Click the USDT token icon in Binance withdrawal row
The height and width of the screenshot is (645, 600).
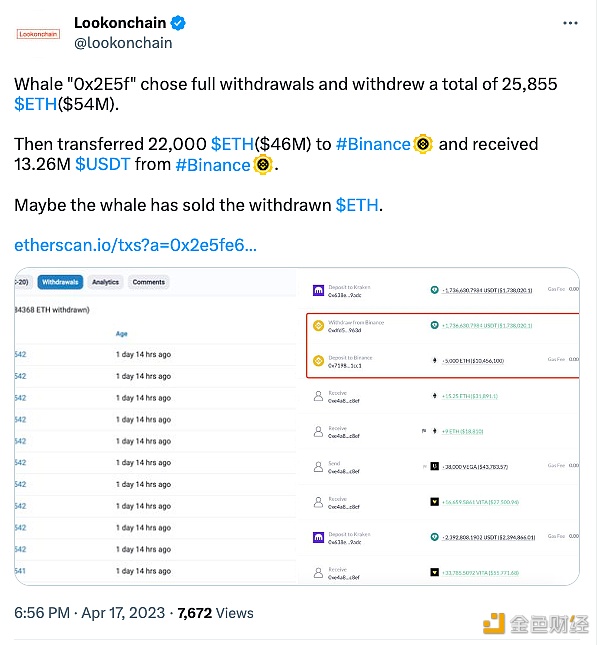(434, 325)
